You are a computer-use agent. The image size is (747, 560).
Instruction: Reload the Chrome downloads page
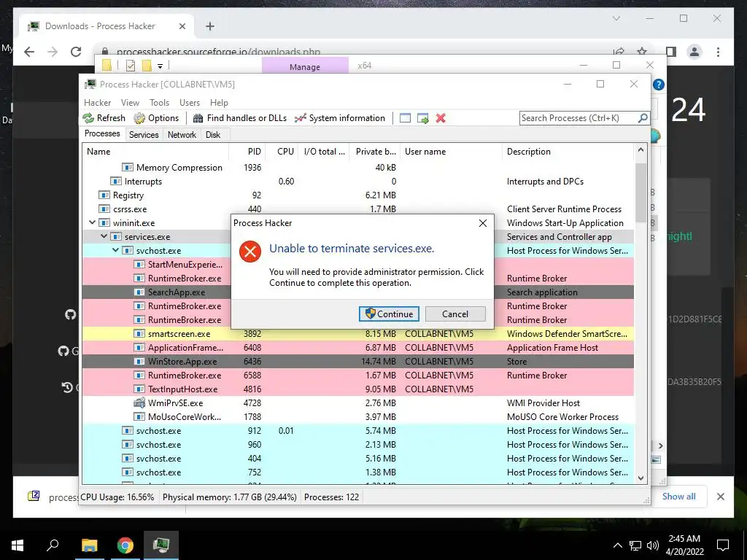coord(76,52)
